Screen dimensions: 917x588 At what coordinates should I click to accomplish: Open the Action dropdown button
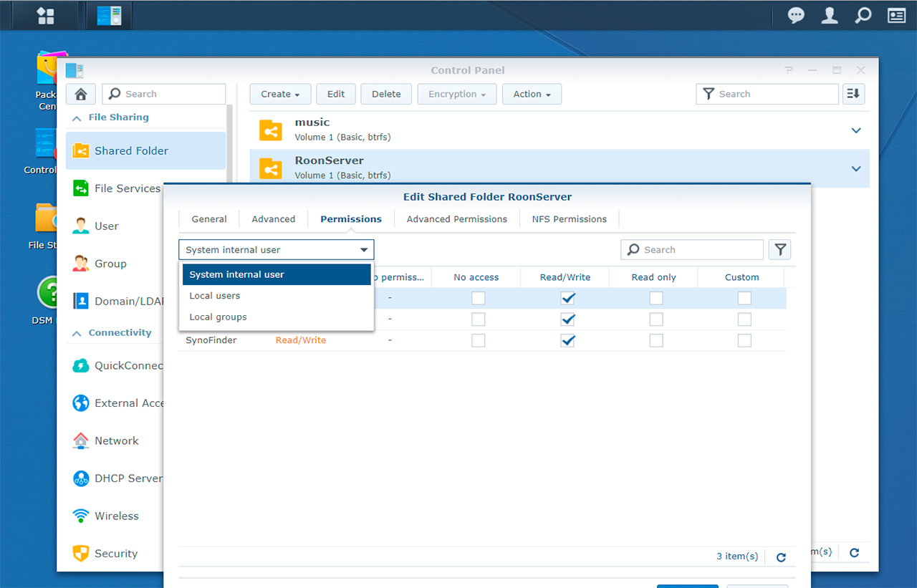(x=532, y=94)
